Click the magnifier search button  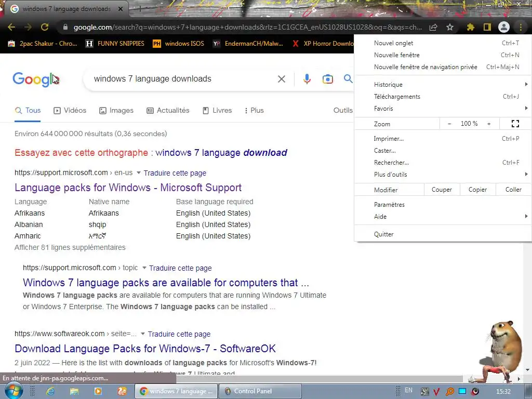348,79
